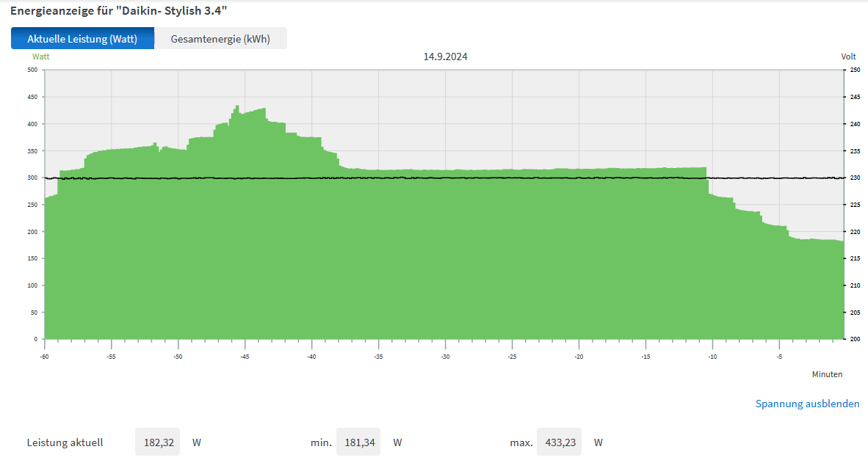
Task: Click the 500 label on the Watt axis
Action: coord(32,70)
